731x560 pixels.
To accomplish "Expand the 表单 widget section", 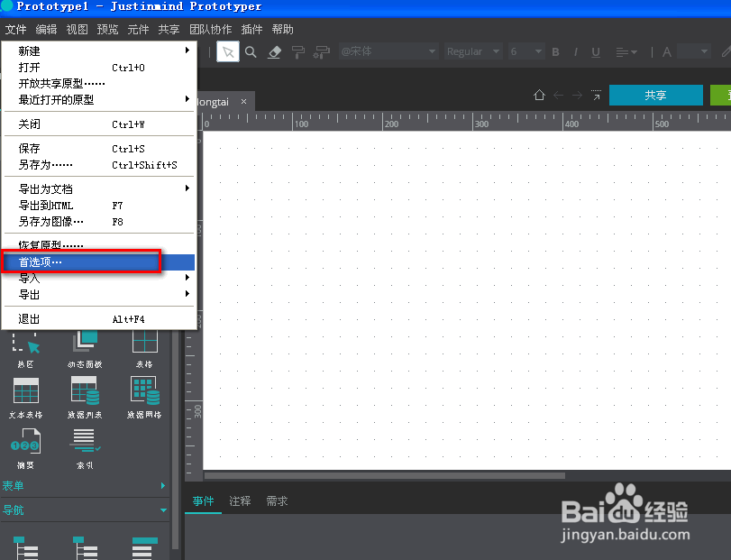I will pyautogui.click(x=84, y=485).
